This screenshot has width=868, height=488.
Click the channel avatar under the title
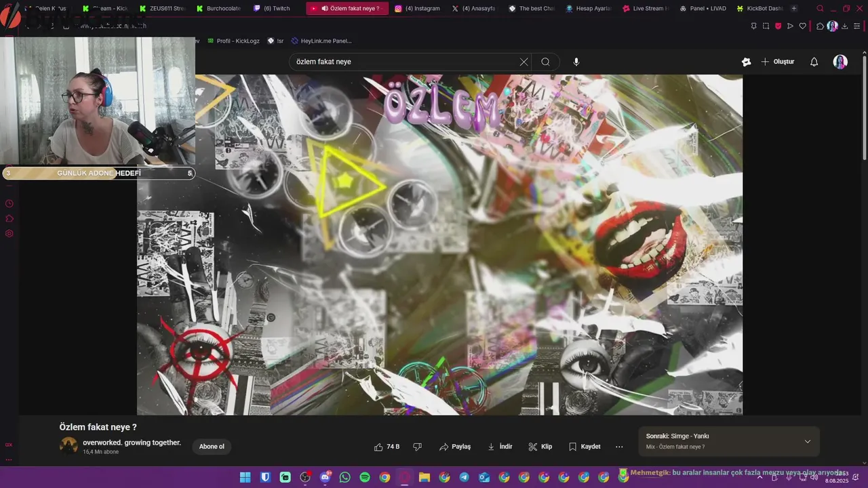(69, 446)
